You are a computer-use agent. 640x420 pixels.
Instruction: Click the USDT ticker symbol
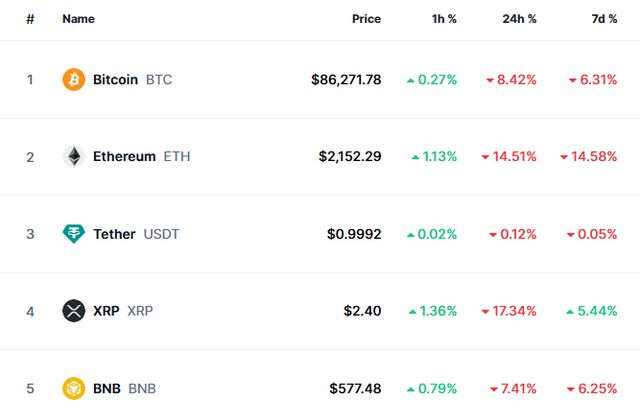162,234
